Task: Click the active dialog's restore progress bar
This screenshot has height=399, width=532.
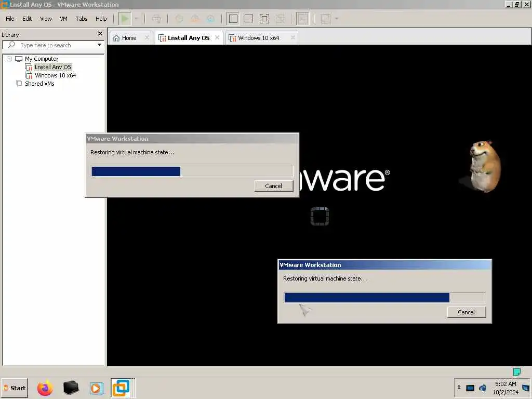Action: point(385,298)
